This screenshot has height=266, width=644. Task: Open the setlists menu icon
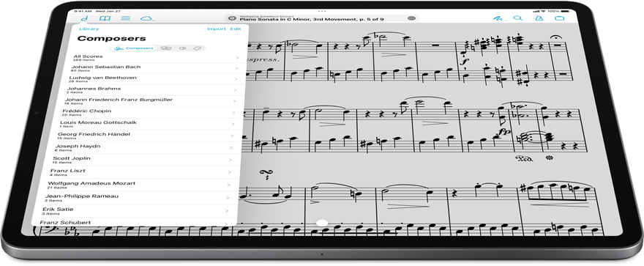(x=126, y=18)
